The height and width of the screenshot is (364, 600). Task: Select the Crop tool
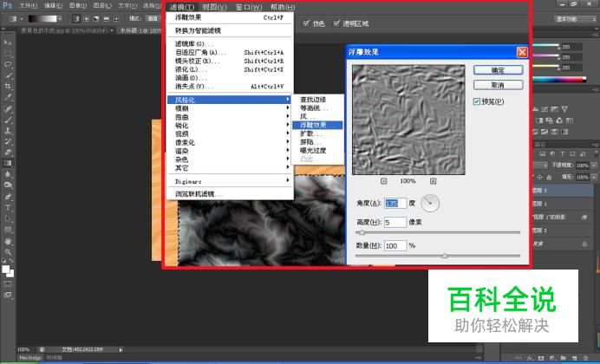(x=8, y=87)
